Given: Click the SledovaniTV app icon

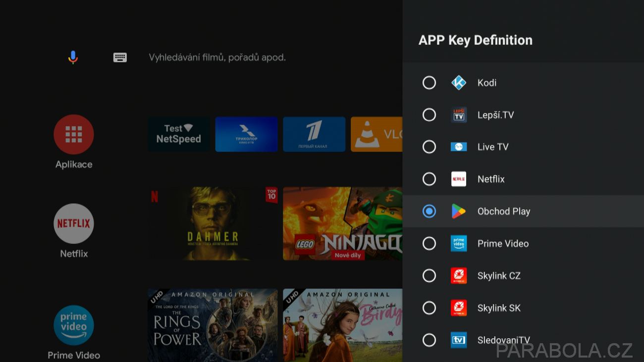Looking at the screenshot, I should [459, 340].
